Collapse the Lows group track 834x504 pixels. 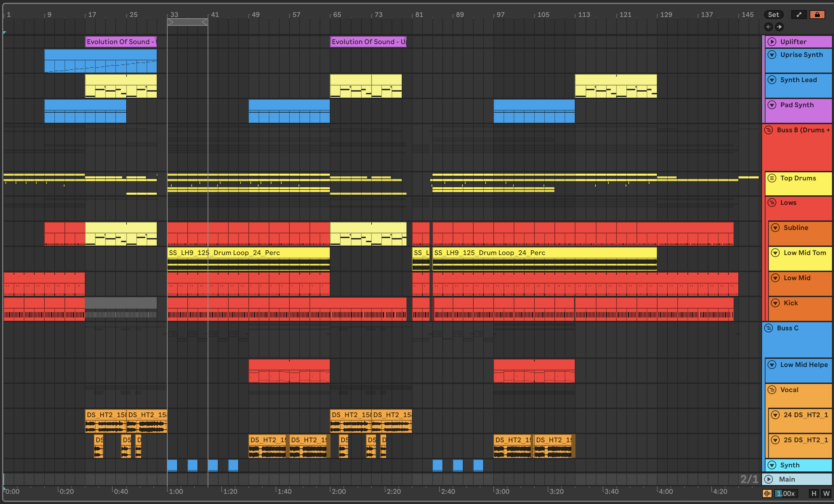pos(772,202)
